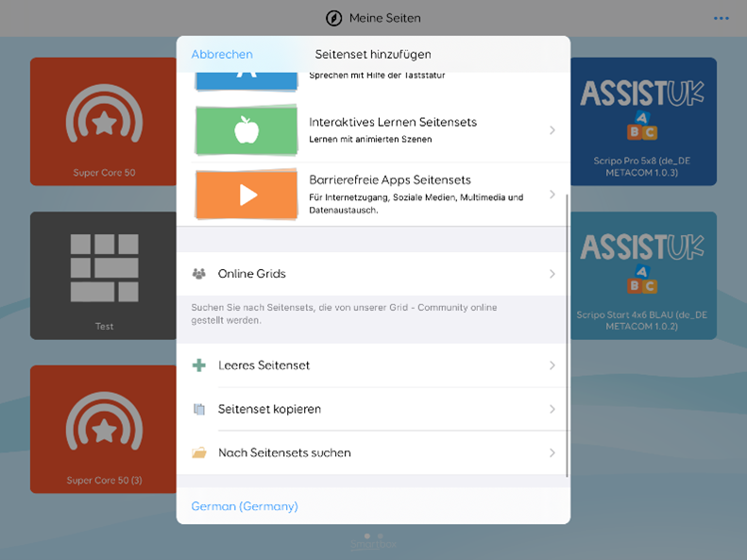Choose the Seitenset kopieren menu entry

coord(270,409)
